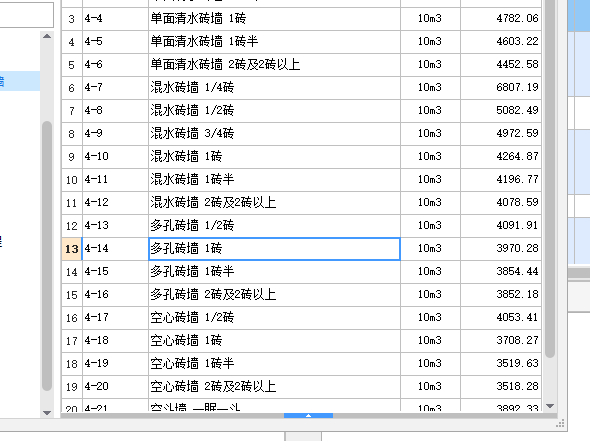Click the highlighted 多孔砖墙 1砖 cell
This screenshot has height=441, width=590.
coord(274,248)
